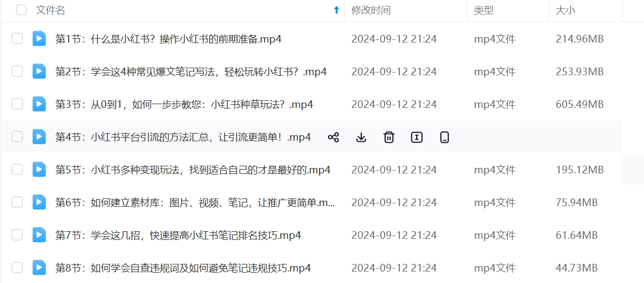Image resolution: width=644 pixels, height=283 pixels.
Task: Open the 第1节 什么是小红书 video file
Action: pyautogui.click(x=168, y=39)
